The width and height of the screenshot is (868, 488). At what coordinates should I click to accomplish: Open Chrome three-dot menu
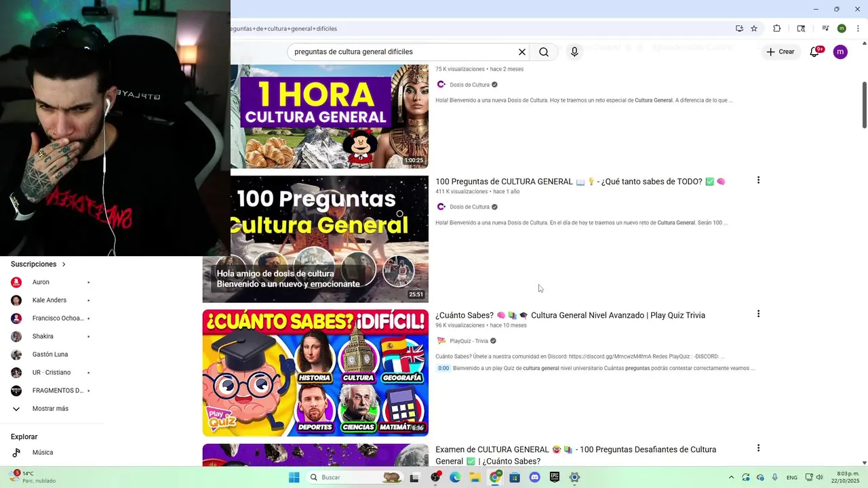pos(859,28)
